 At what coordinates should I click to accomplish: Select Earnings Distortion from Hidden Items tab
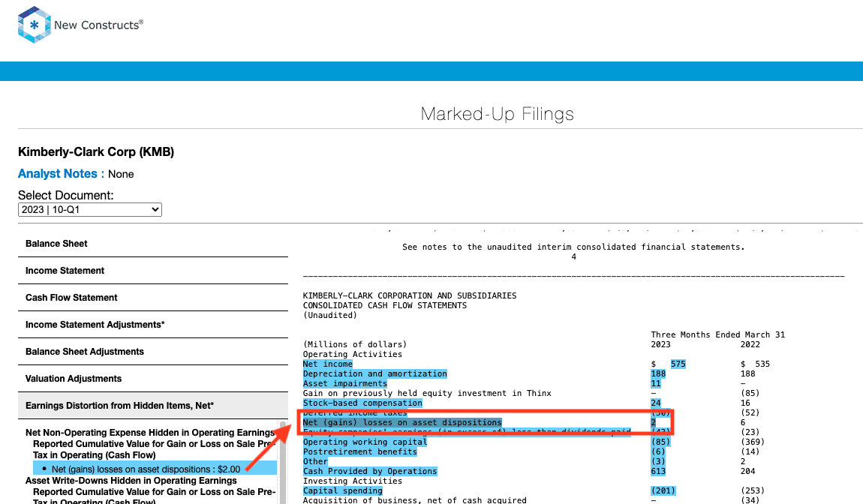pos(153,406)
